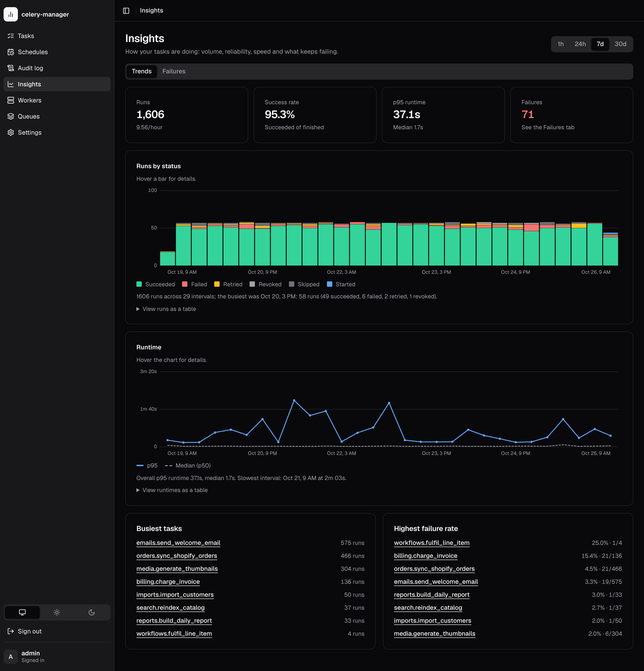Click the Failed red legend swatch
Screen dimensions: 644x671
(185, 285)
